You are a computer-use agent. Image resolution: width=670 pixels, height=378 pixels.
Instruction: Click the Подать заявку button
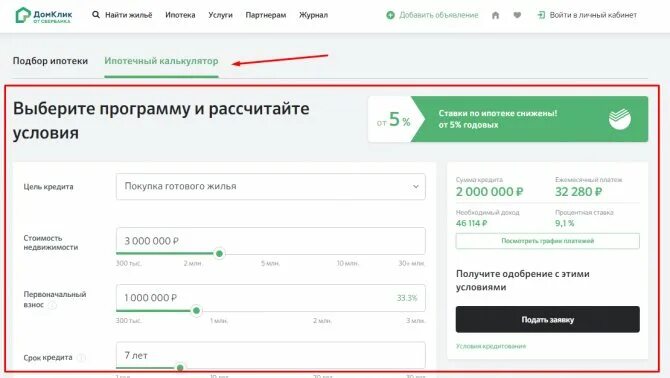coord(547,319)
